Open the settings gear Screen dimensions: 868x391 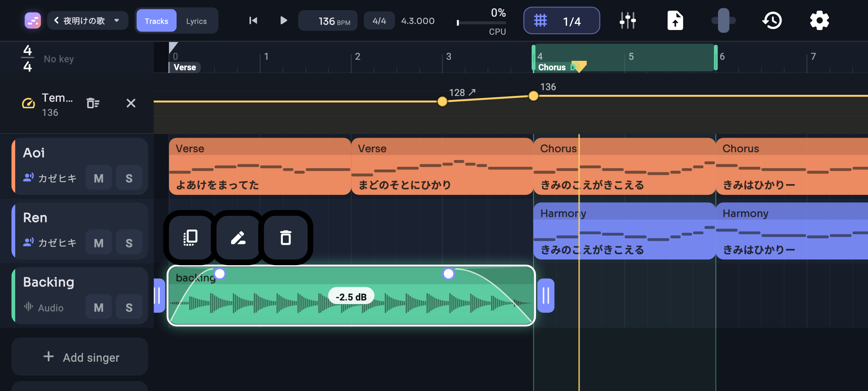819,21
